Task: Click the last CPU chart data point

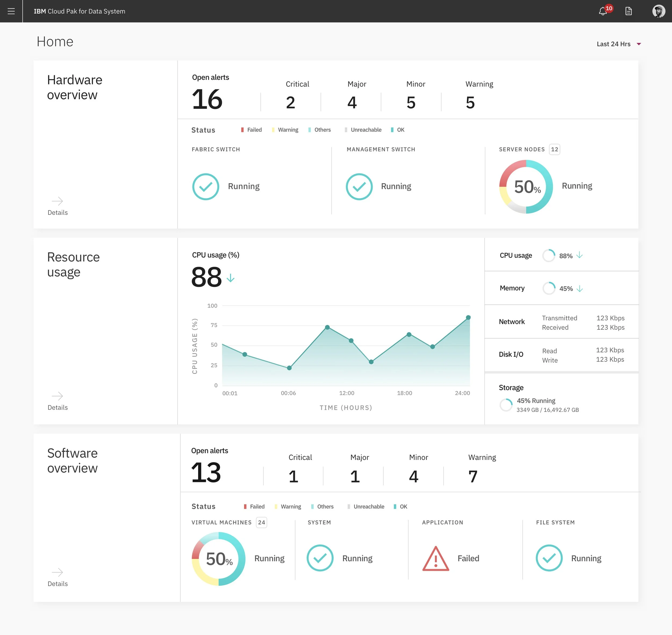Action: [468, 317]
